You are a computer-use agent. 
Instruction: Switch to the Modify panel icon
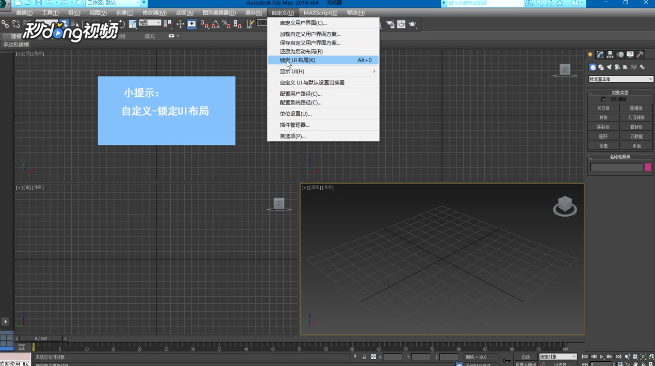tap(600, 54)
